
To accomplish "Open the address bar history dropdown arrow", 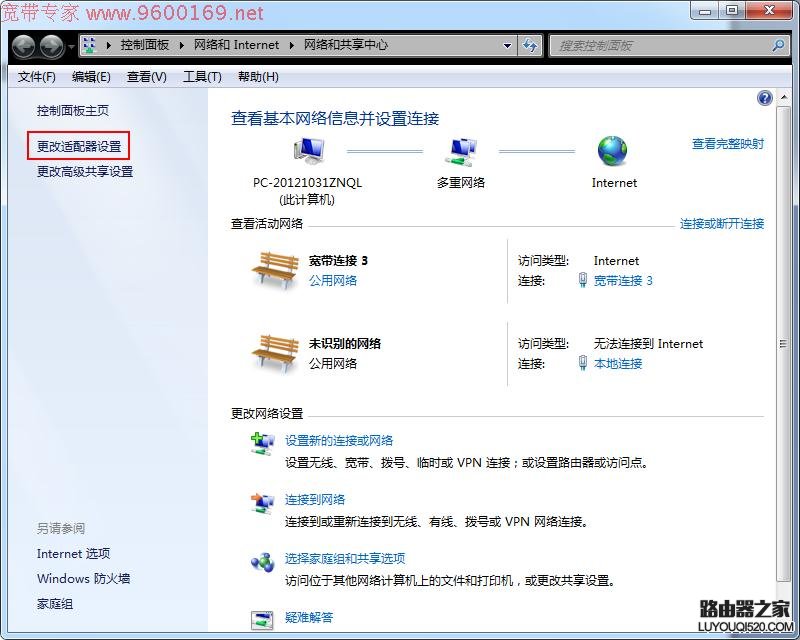I will coord(508,45).
